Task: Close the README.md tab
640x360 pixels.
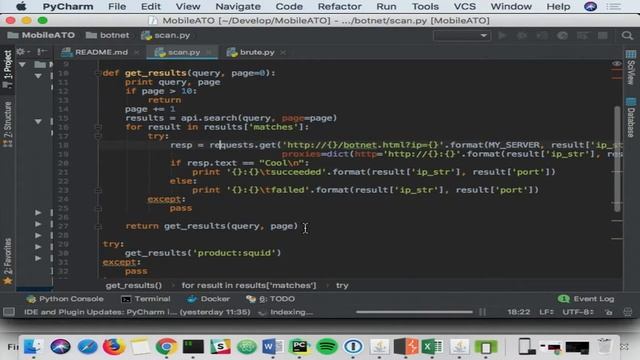Action: (137, 52)
